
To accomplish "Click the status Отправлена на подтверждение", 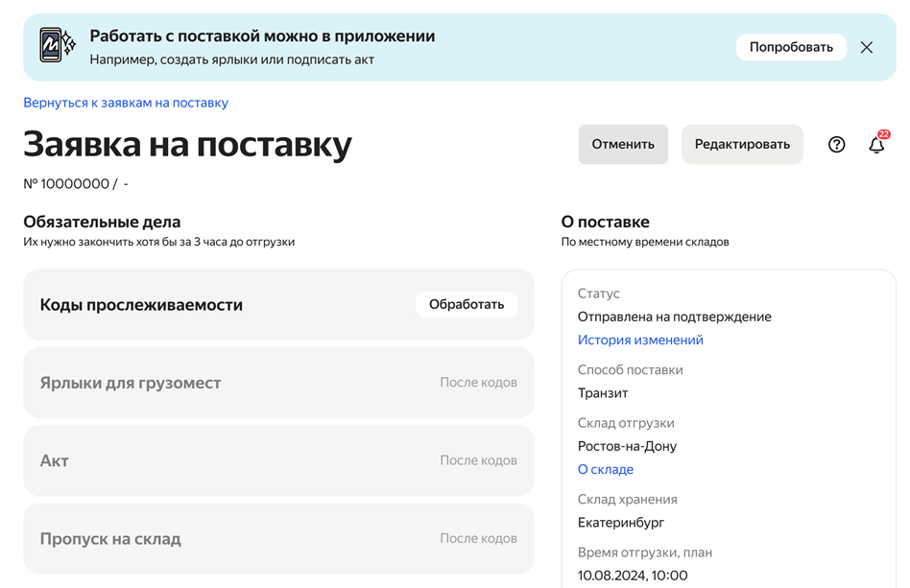I will pyautogui.click(x=674, y=317).
